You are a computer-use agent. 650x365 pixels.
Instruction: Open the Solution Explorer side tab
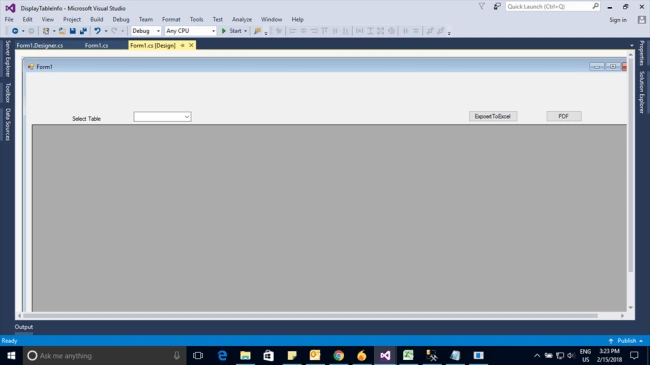[642, 92]
